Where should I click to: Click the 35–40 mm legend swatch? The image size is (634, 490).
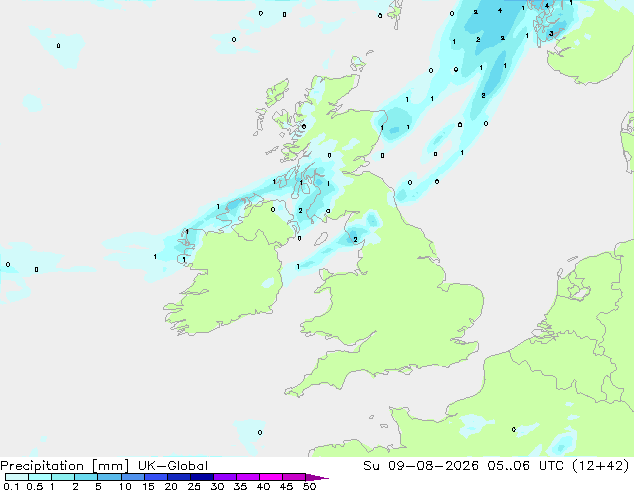click(248, 477)
